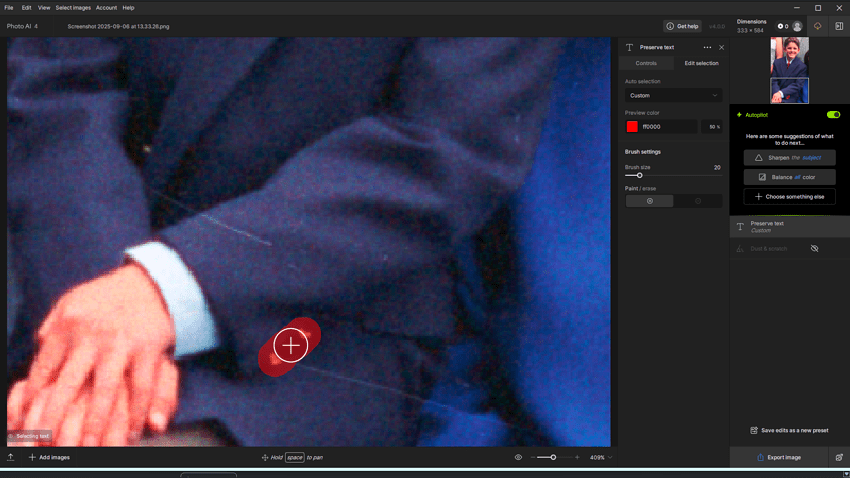
Task: Collapse the right sidebar panel icon
Action: click(839, 26)
